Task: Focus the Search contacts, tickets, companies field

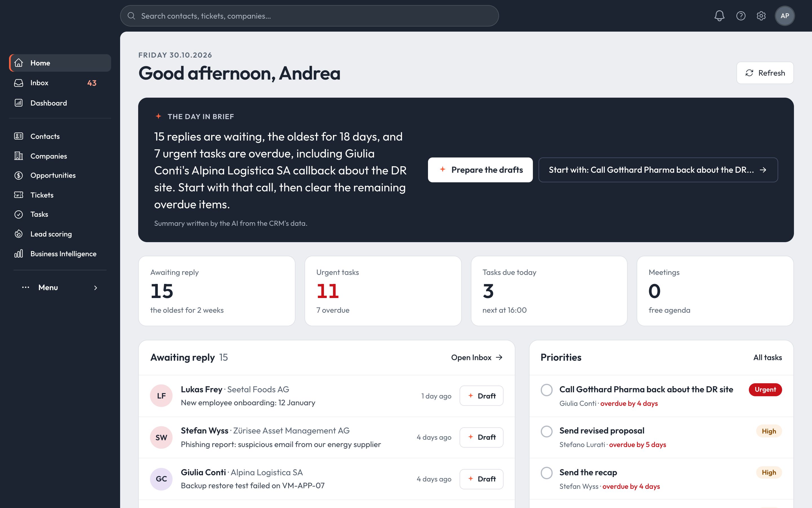Action: tap(309, 16)
